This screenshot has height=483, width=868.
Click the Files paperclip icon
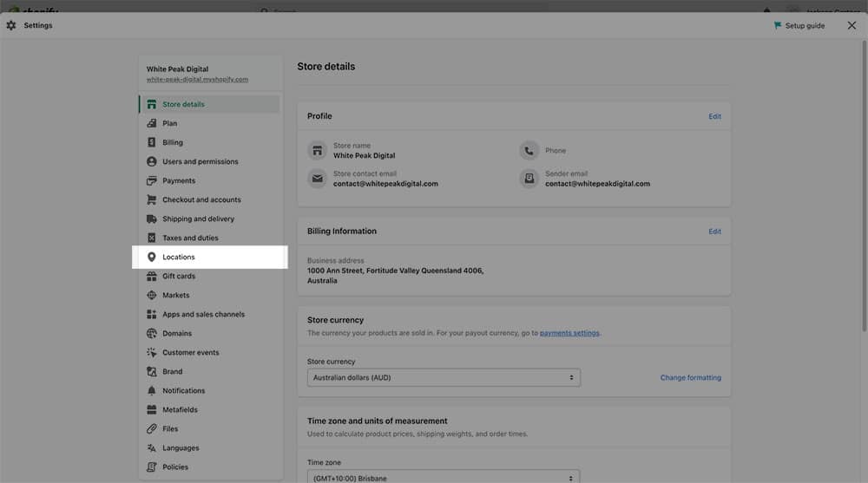pyautogui.click(x=151, y=428)
